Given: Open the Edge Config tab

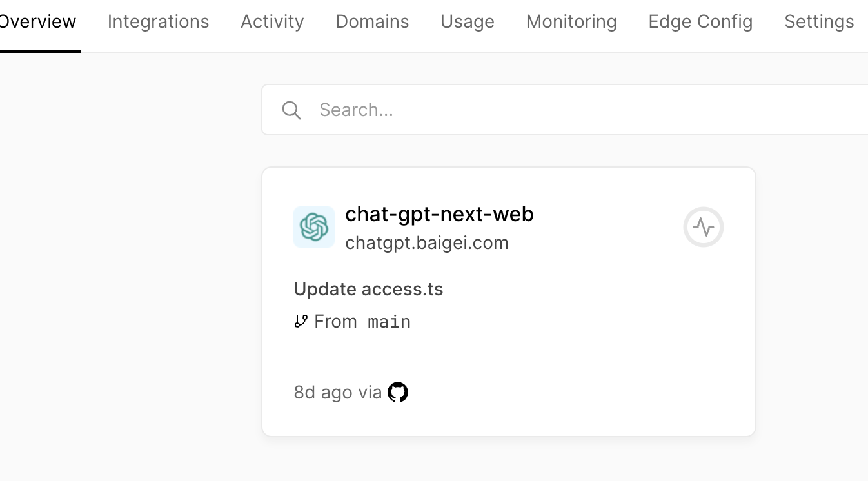Looking at the screenshot, I should point(700,22).
